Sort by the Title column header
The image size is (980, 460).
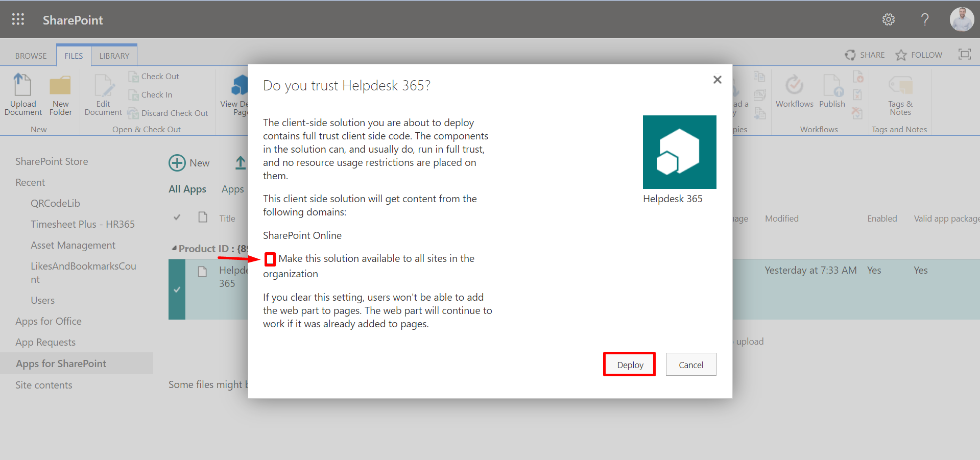coord(227,219)
